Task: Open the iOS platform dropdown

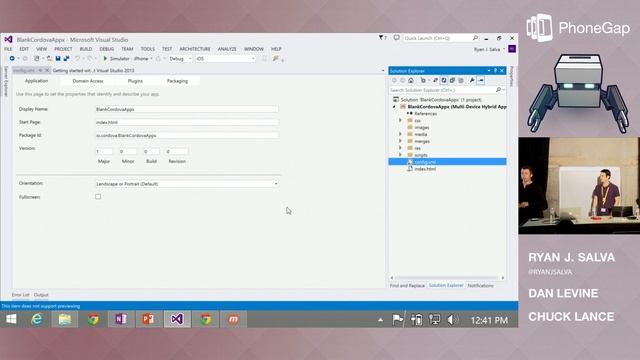Action: 226,59
